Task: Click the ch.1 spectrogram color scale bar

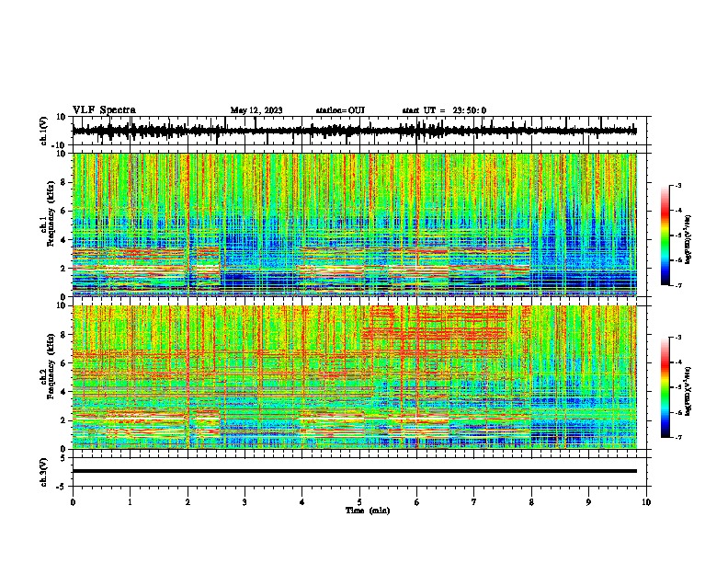Action: click(x=665, y=236)
